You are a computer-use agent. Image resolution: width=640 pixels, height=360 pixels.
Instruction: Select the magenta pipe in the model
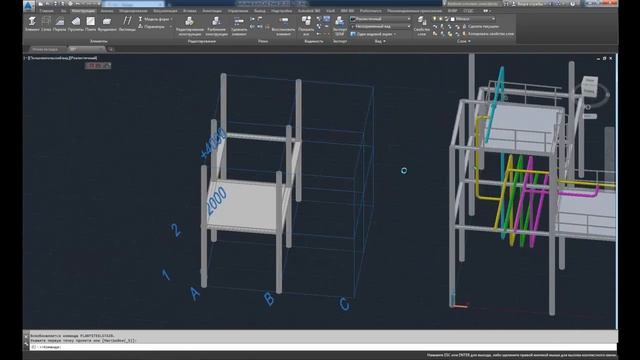point(580,193)
